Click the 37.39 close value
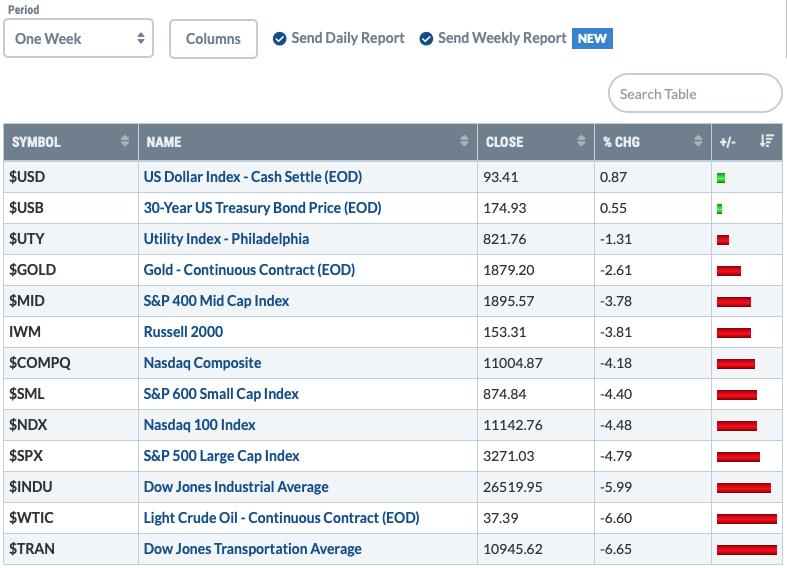Image resolution: width=787 pixels, height=568 pixels. click(x=500, y=519)
